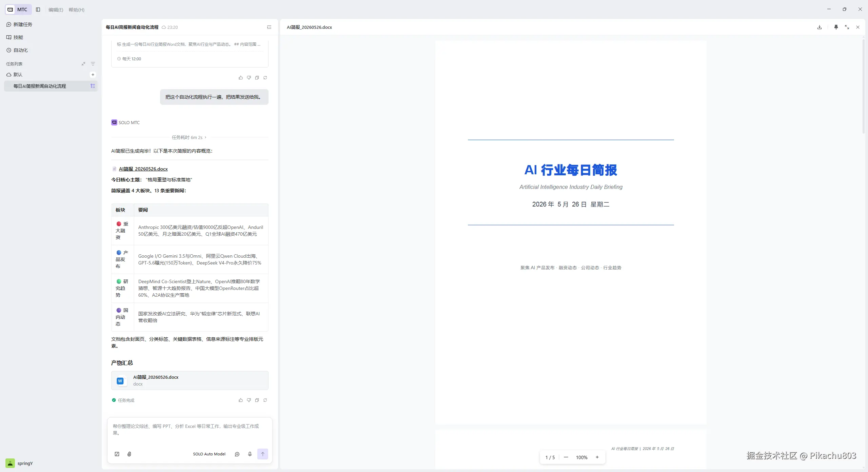Click the list icon on the sidebar task row
Viewport: 868px width, 472px height.
[93, 86]
